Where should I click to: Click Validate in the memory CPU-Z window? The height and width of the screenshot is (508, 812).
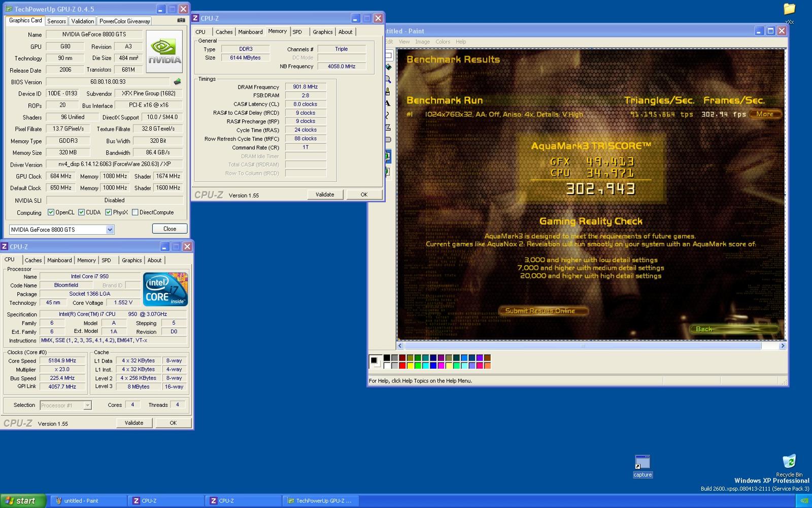pyautogui.click(x=325, y=195)
